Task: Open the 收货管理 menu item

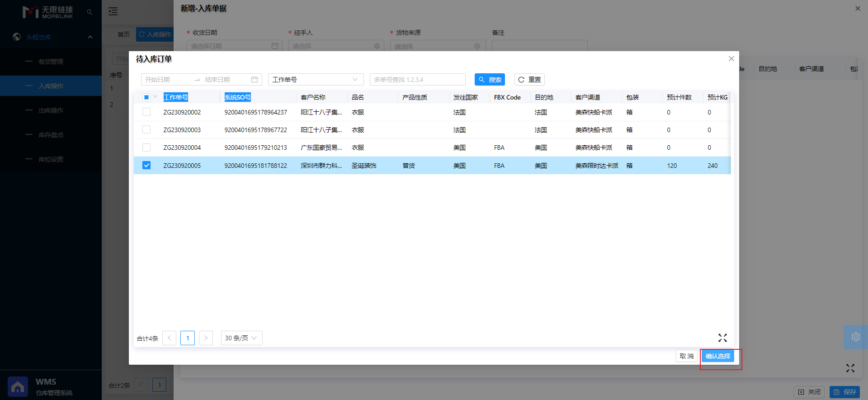Action: (x=51, y=62)
